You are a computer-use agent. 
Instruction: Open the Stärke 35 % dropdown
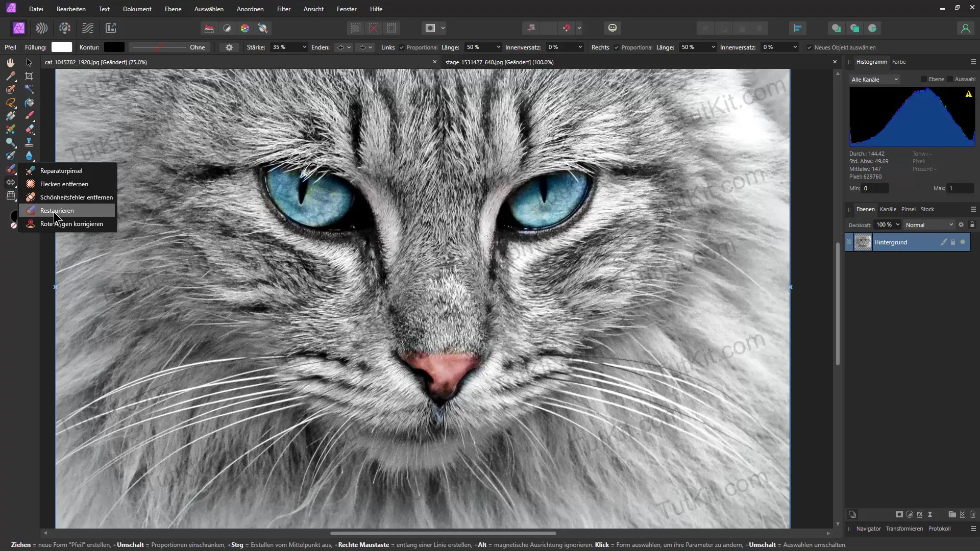tap(305, 47)
